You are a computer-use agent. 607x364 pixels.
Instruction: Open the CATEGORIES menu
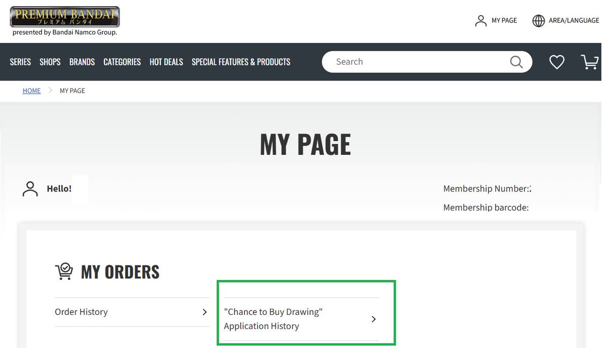point(122,62)
